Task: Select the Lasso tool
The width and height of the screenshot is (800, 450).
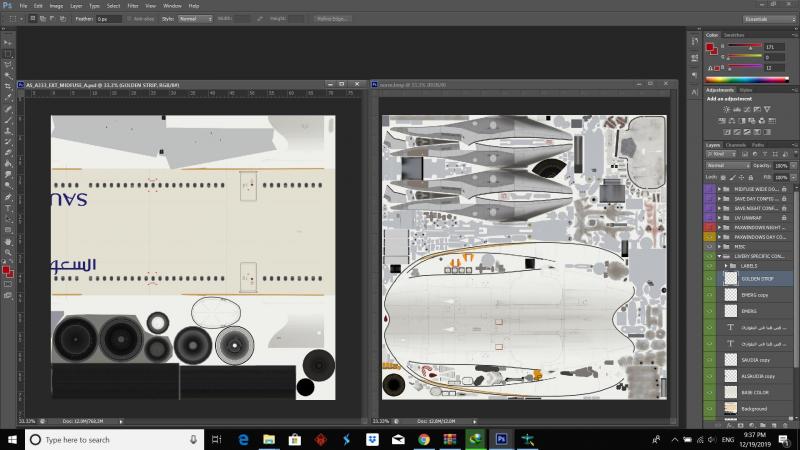Action: (7, 65)
